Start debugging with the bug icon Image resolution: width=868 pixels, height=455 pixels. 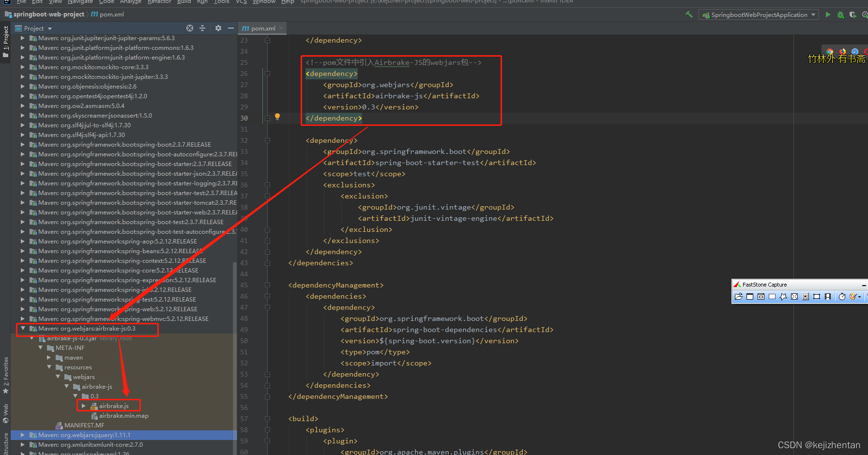coord(840,15)
